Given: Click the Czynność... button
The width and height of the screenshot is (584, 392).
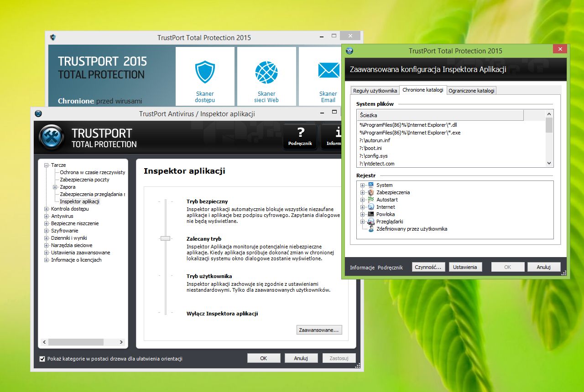Looking at the screenshot, I should click(428, 267).
